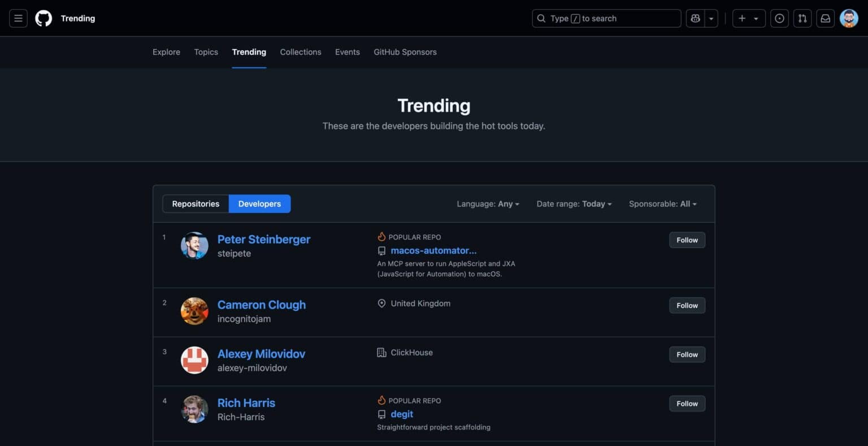Image resolution: width=868 pixels, height=446 pixels.
Task: Open GitHub Copilot chat icon
Action: click(x=695, y=18)
